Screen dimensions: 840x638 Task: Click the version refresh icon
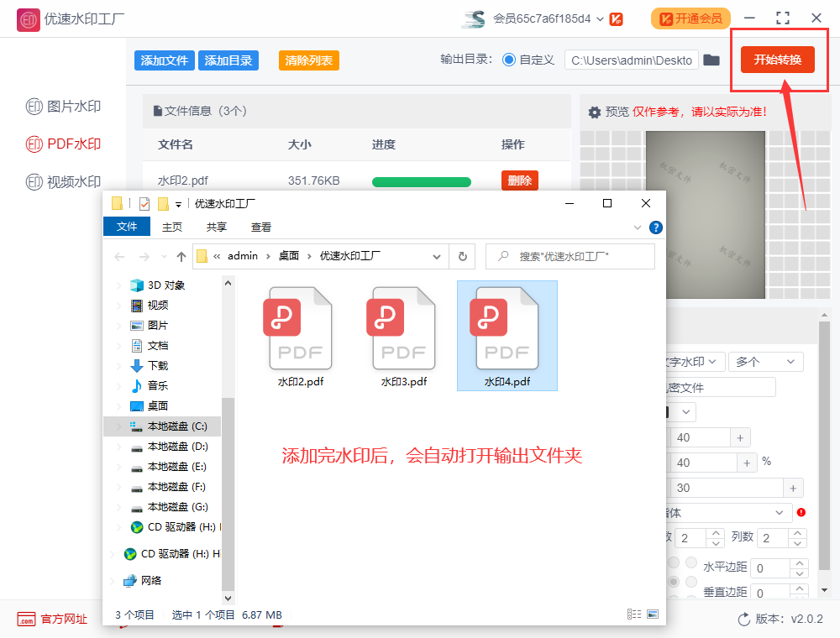tap(744, 620)
